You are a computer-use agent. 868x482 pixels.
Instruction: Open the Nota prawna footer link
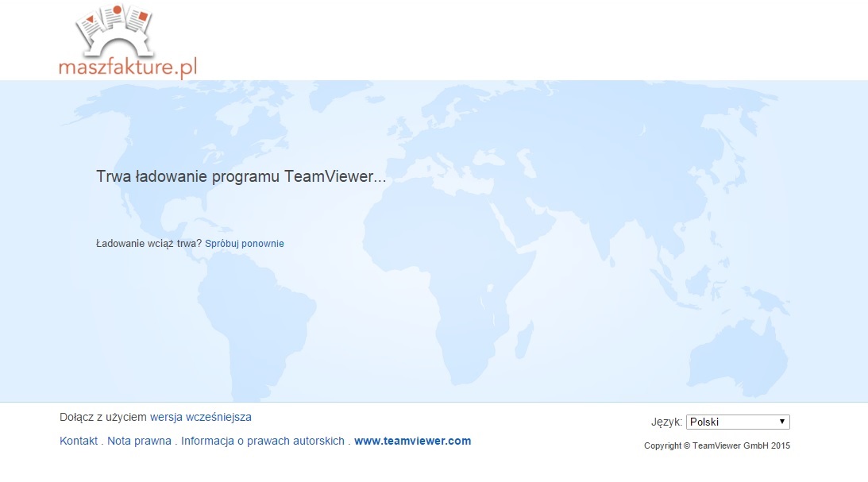click(139, 441)
